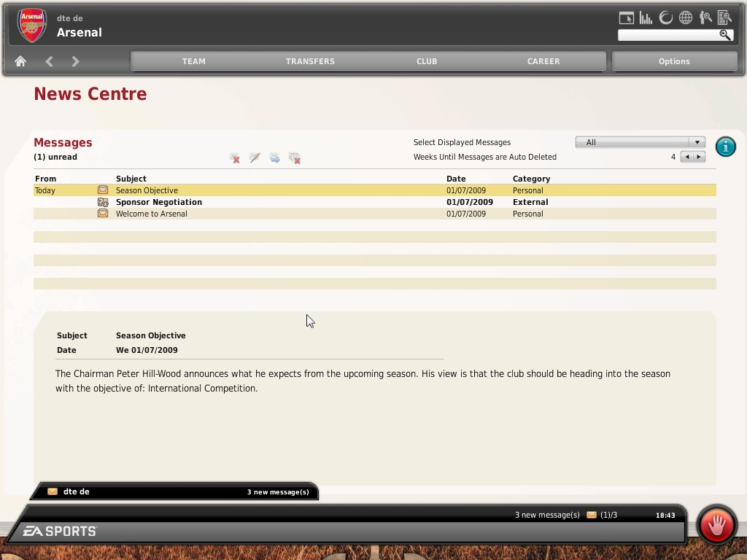Open the TEAM menu
Image resolution: width=747 pixels, height=560 pixels.
tap(193, 61)
